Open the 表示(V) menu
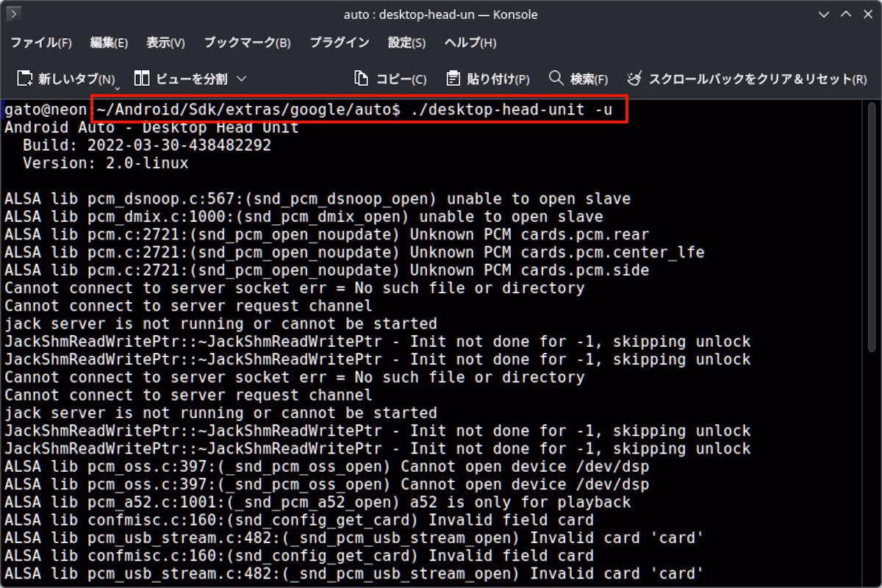 point(165,43)
